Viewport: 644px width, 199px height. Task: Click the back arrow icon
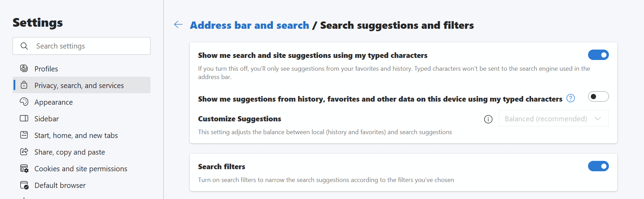pyautogui.click(x=178, y=25)
